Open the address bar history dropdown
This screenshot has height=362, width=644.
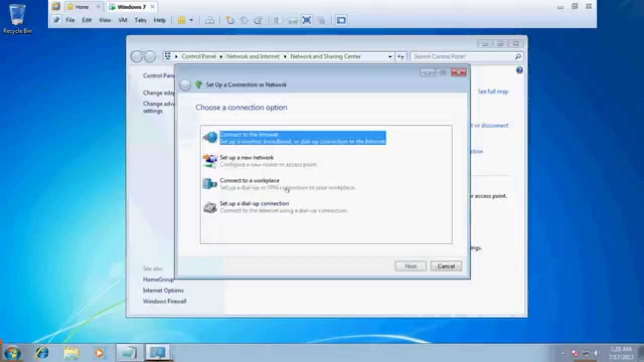tap(390, 57)
